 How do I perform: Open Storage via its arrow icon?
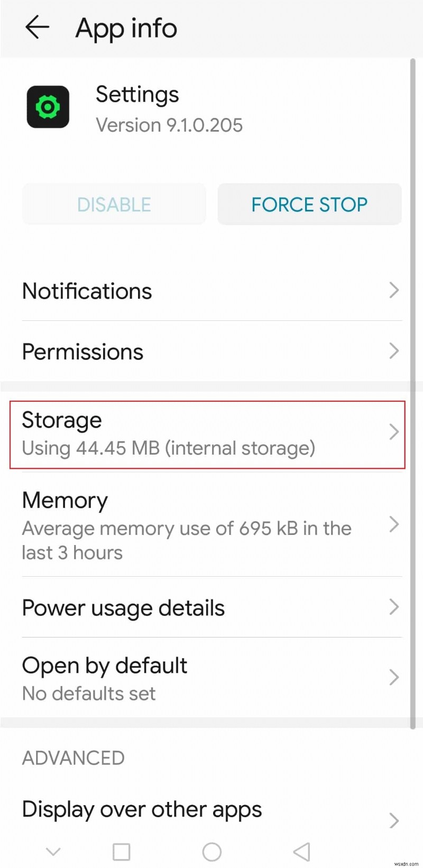[393, 432]
